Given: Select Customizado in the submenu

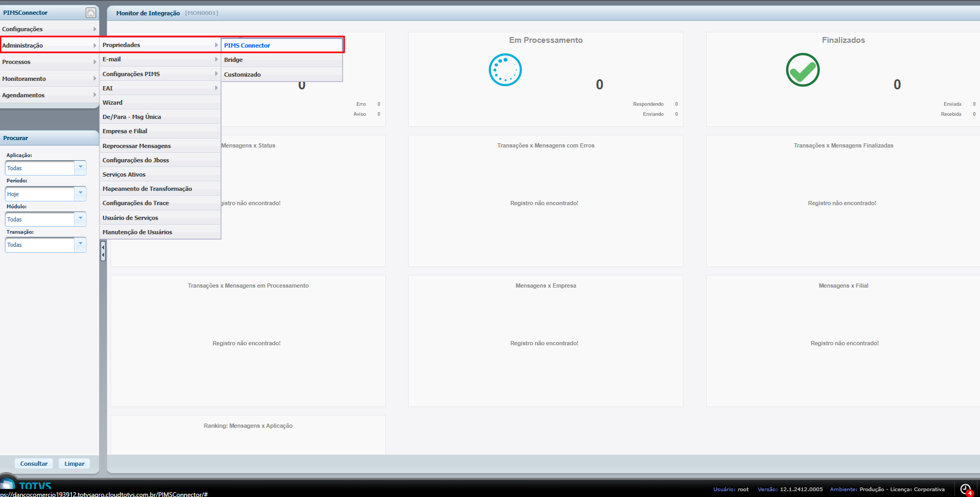Looking at the screenshot, I should (282, 75).
